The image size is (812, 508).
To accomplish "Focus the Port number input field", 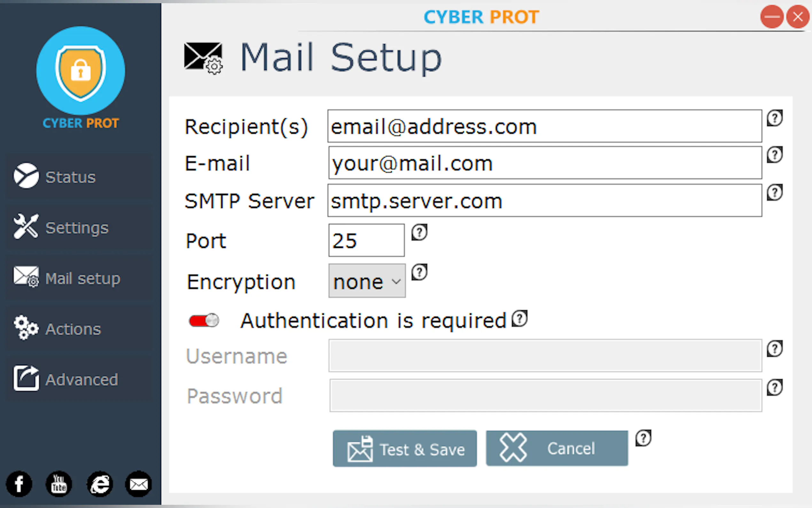I will tap(366, 241).
